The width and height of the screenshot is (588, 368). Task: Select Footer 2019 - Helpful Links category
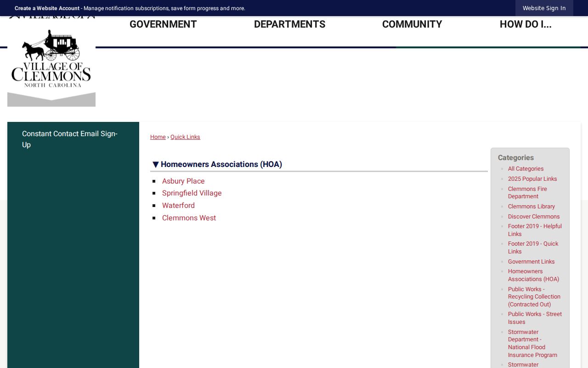tap(535, 230)
